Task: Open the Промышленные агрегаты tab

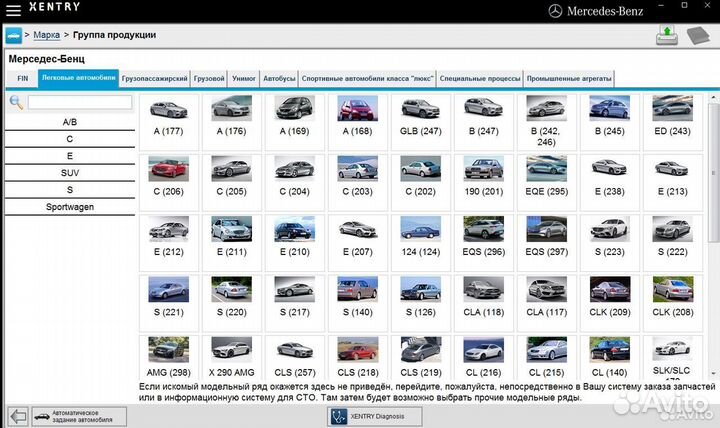Action: click(569, 79)
